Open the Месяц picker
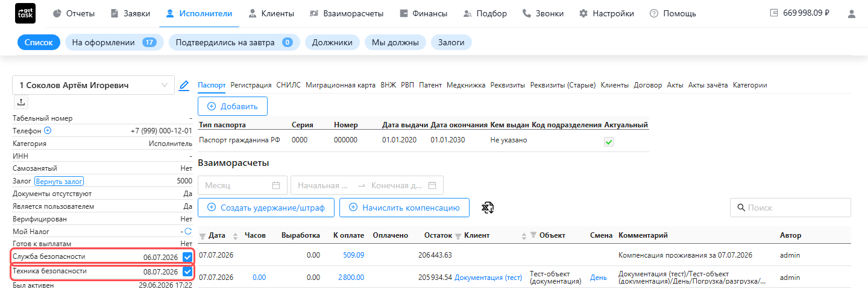 point(242,185)
